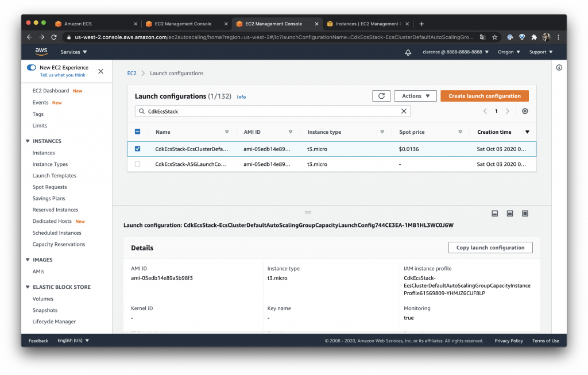588x375 pixels.
Task: Go forward in browser history
Action: coord(41,37)
